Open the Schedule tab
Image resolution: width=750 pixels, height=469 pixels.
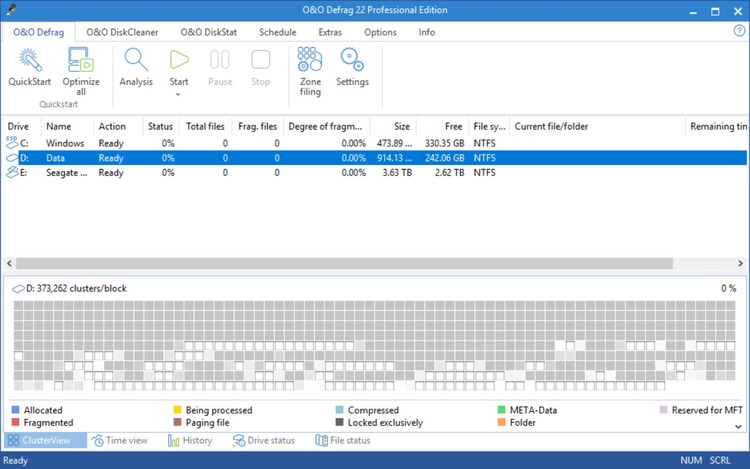tap(277, 32)
